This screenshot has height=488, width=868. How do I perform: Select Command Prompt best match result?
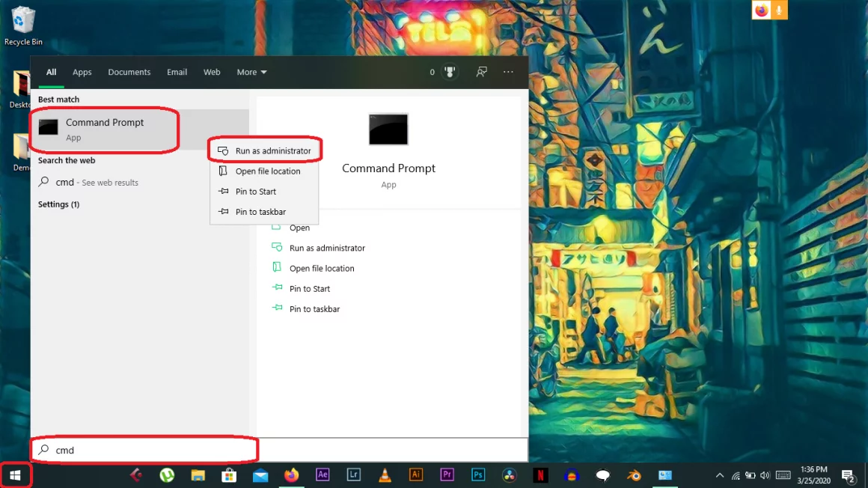tap(139, 129)
